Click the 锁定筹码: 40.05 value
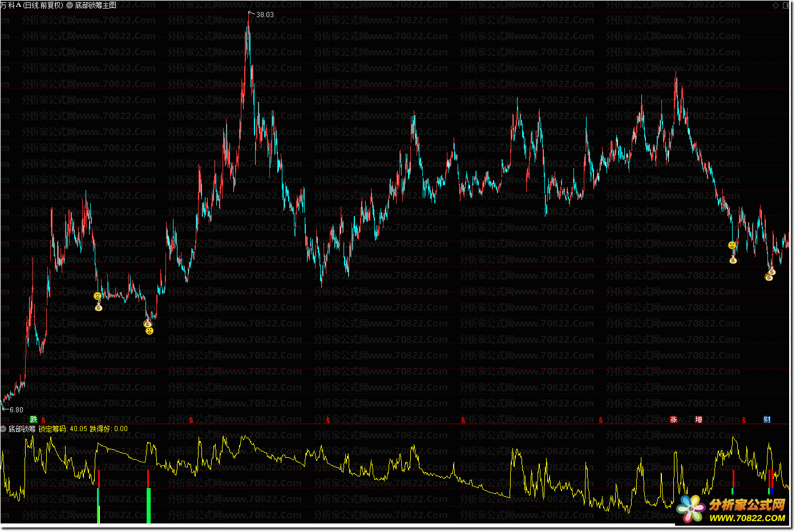The width and height of the screenshot is (796, 532). pos(63,429)
